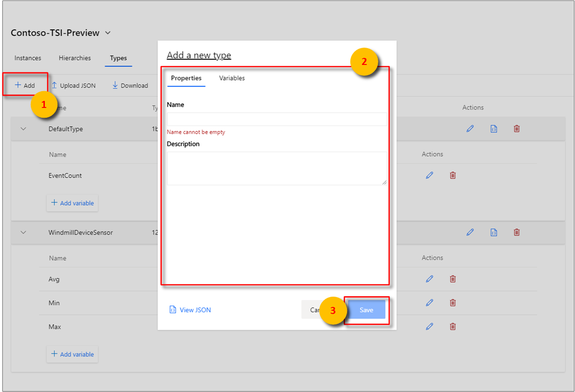Screen dimensions: 575x392
Task: Click the Upload JSON toolbar item
Action: click(x=73, y=85)
